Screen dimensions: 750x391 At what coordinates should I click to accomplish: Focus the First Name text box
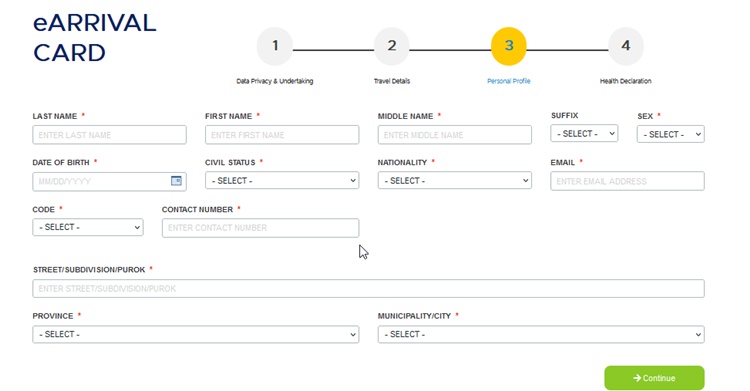pos(282,135)
